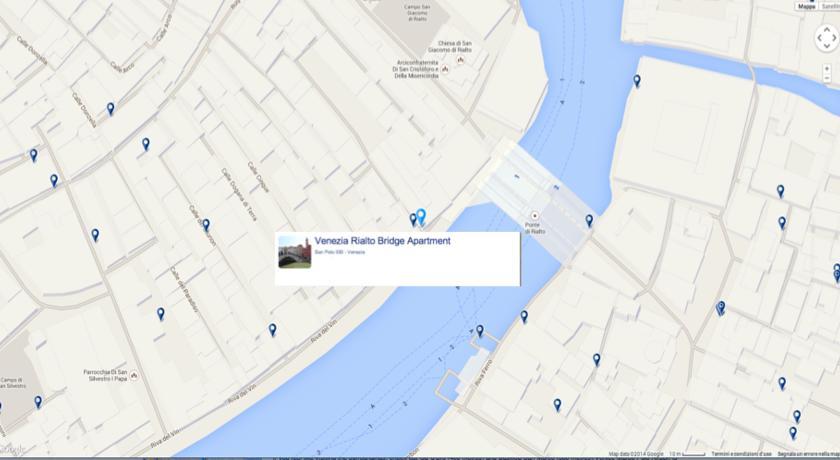Pan map up using arrow control
Screen dimensions: 840x460
827,30
